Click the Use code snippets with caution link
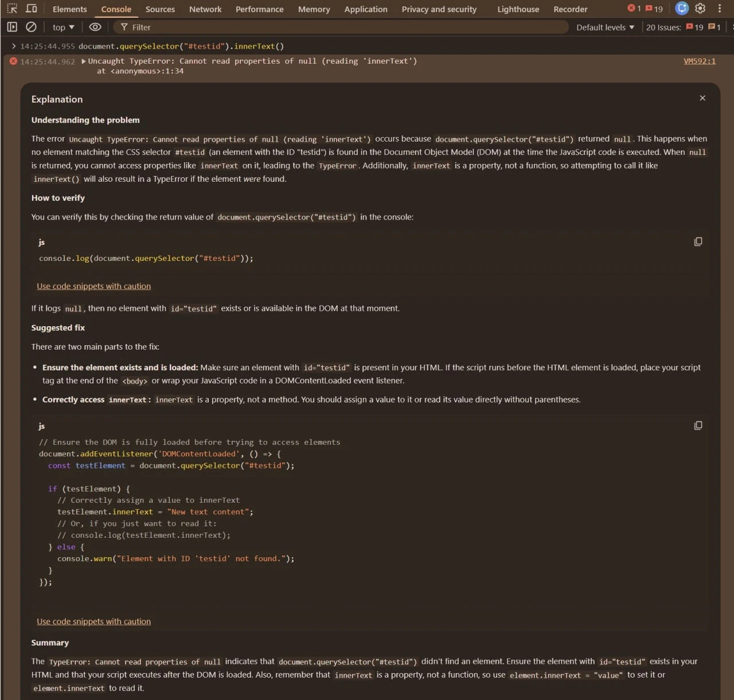This screenshot has height=700, width=734. click(x=93, y=286)
